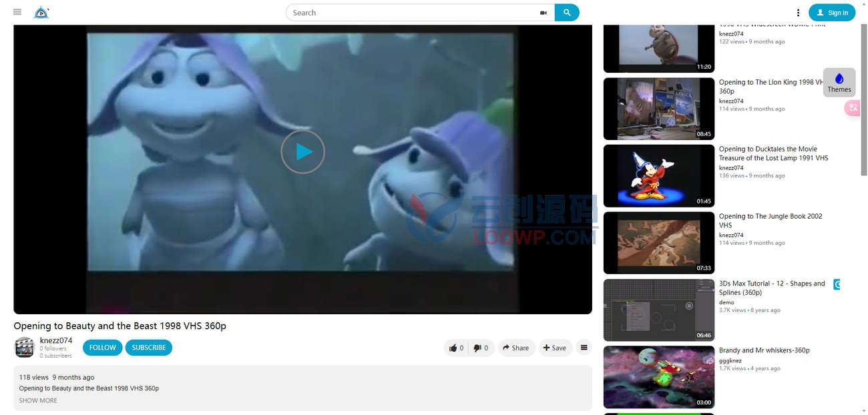Screen dimensions: 868x415
Task: Open the Jungle Book 07:33 thumbnail
Action: [x=659, y=243]
